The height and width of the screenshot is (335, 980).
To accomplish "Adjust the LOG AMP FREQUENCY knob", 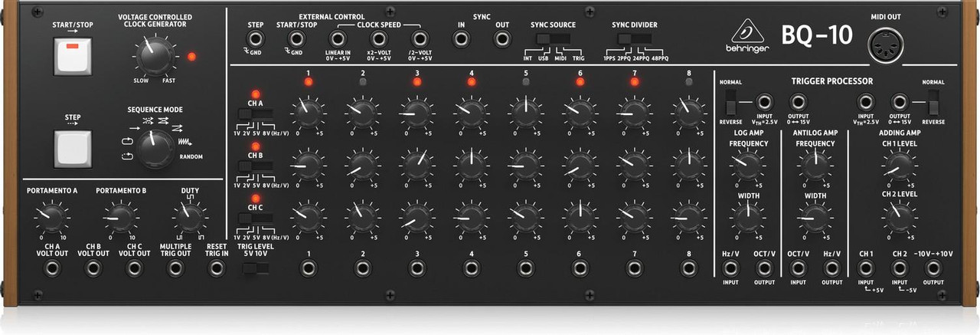I will pyautogui.click(x=747, y=165).
